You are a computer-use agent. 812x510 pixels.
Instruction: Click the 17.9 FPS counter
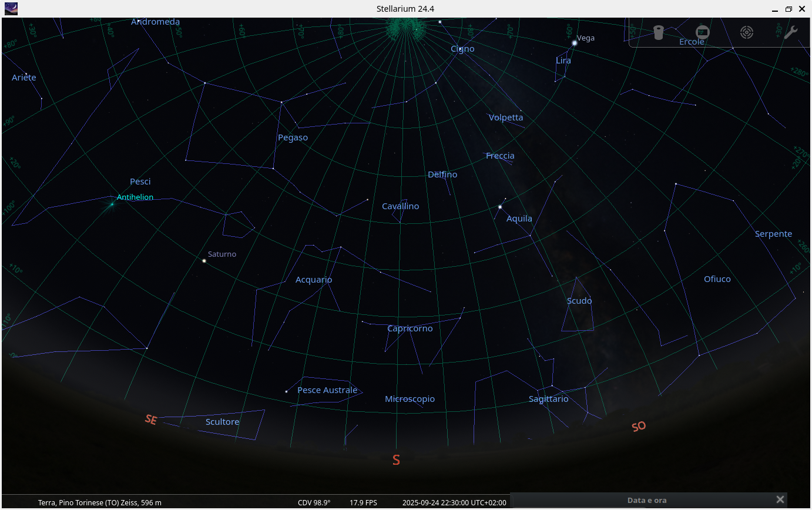363,502
